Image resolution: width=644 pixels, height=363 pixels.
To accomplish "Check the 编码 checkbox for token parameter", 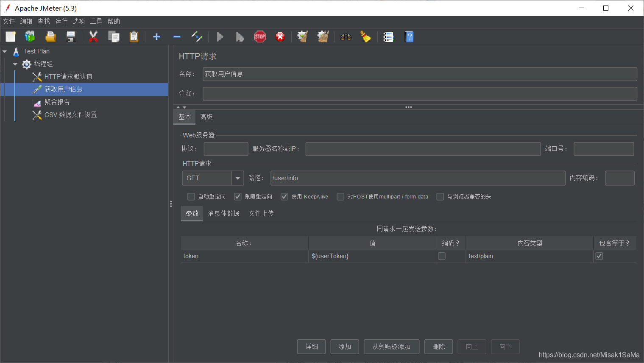I will [441, 256].
